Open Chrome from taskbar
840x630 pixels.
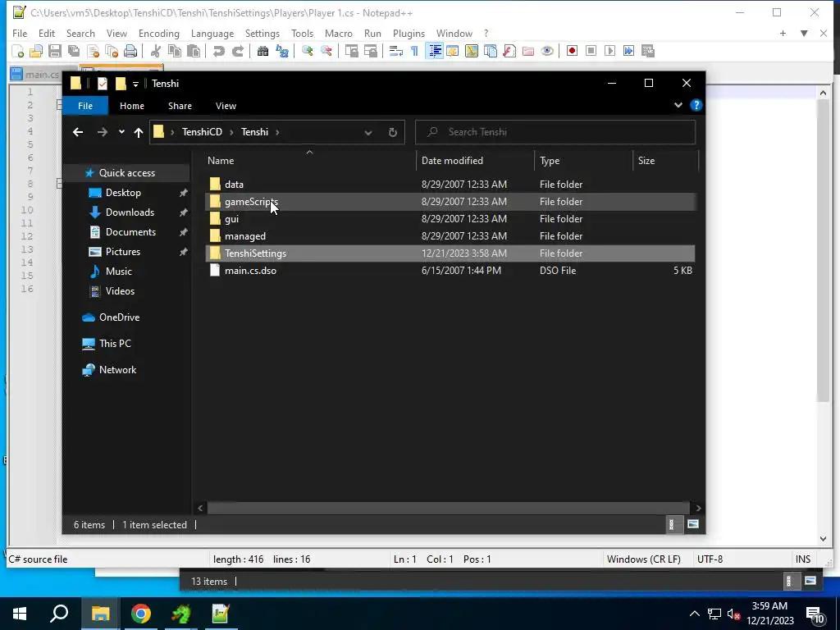pyautogui.click(x=141, y=614)
